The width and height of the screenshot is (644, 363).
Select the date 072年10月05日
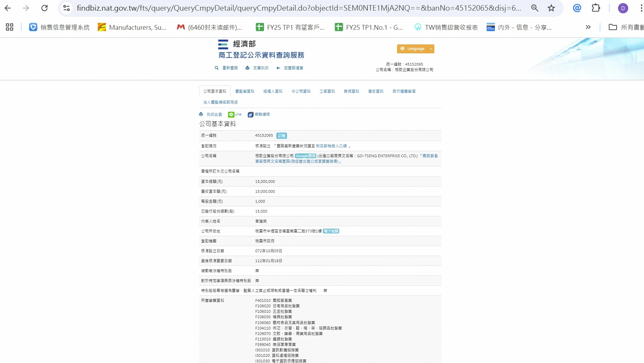(269, 251)
